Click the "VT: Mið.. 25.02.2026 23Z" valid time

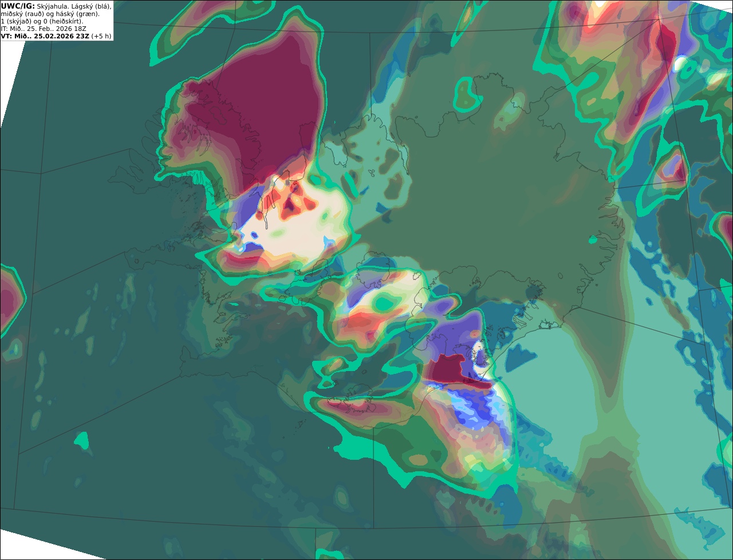click(x=45, y=36)
